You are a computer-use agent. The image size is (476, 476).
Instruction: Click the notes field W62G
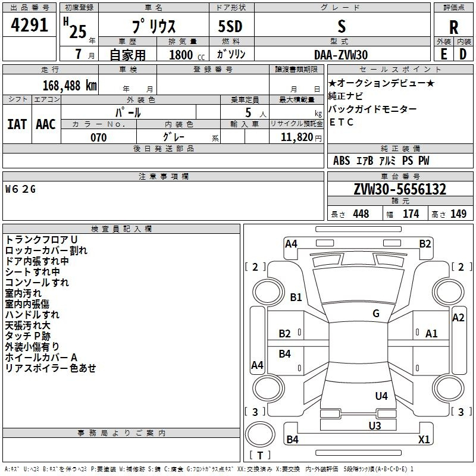(x=21, y=189)
